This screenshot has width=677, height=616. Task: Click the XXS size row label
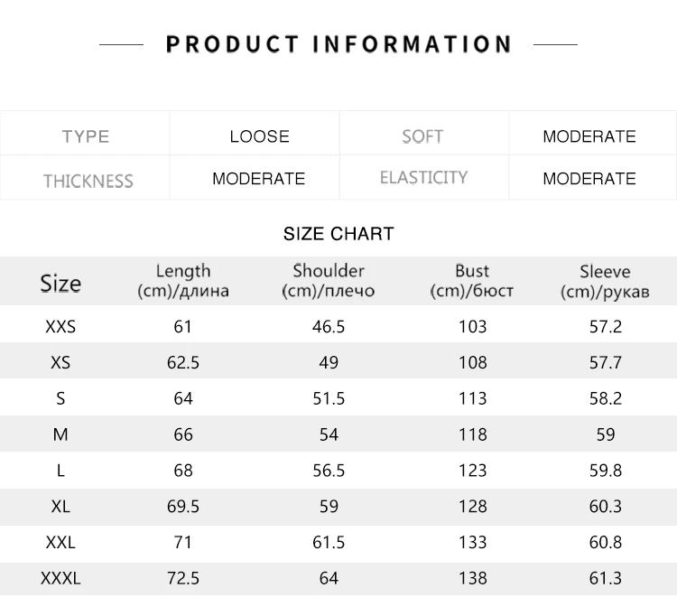click(x=60, y=327)
